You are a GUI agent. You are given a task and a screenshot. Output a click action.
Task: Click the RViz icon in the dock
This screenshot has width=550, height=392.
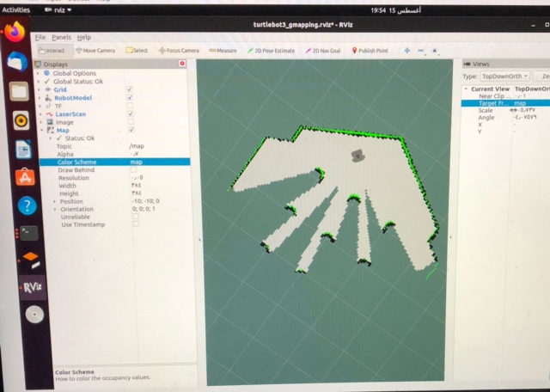(x=33, y=288)
